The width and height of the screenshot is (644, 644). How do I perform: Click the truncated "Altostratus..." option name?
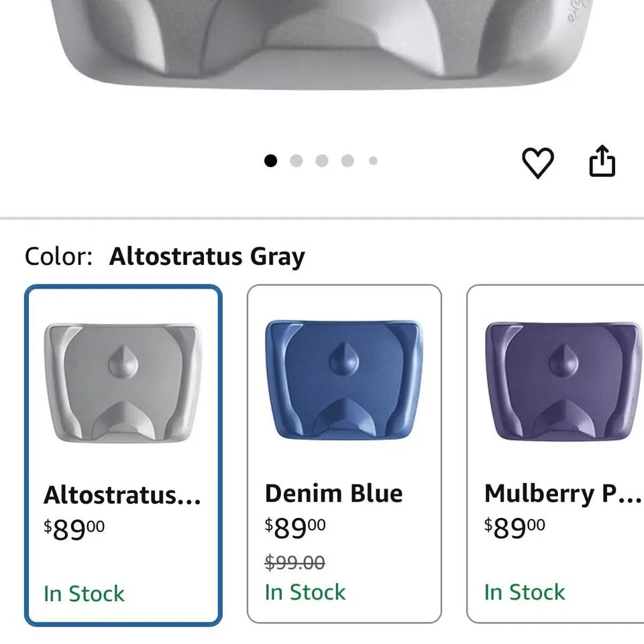[123, 496]
